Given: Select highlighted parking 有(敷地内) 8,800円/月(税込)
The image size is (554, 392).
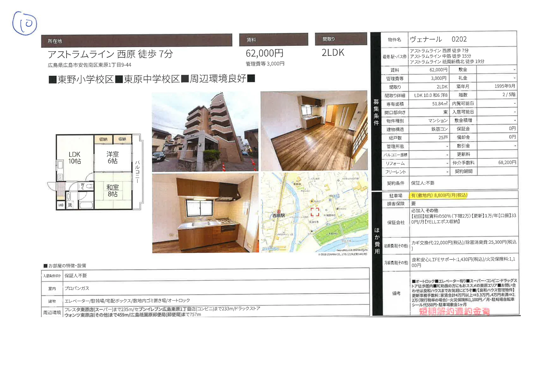Looking at the screenshot, I should click(x=439, y=195).
